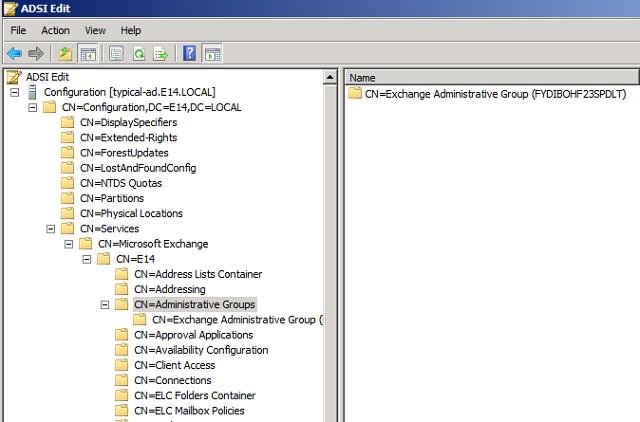Open the Action menu
Image resolution: width=640 pixels, height=422 pixels.
click(56, 31)
